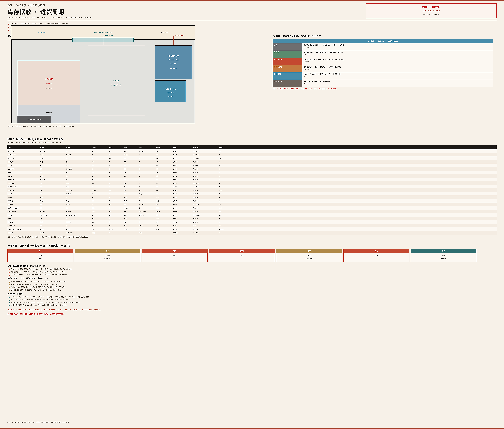The height and width of the screenshot is (429, 504).
Task: Click 随快货买 10 in the 火腿肠 row
Action: pos(197,215)
